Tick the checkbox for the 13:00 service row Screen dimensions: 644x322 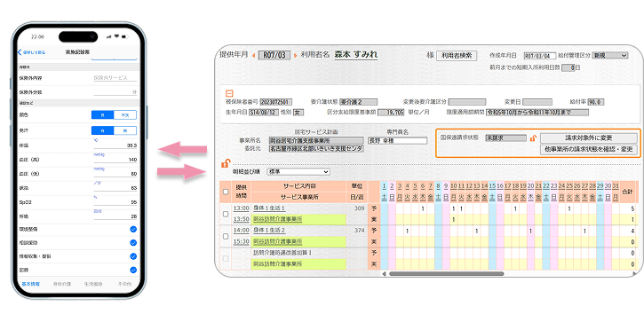pos(226,214)
